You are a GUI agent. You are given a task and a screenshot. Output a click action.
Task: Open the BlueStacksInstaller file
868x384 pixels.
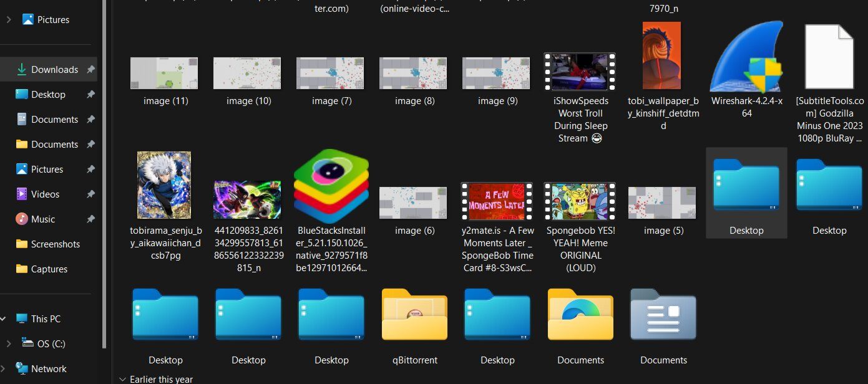click(x=331, y=186)
